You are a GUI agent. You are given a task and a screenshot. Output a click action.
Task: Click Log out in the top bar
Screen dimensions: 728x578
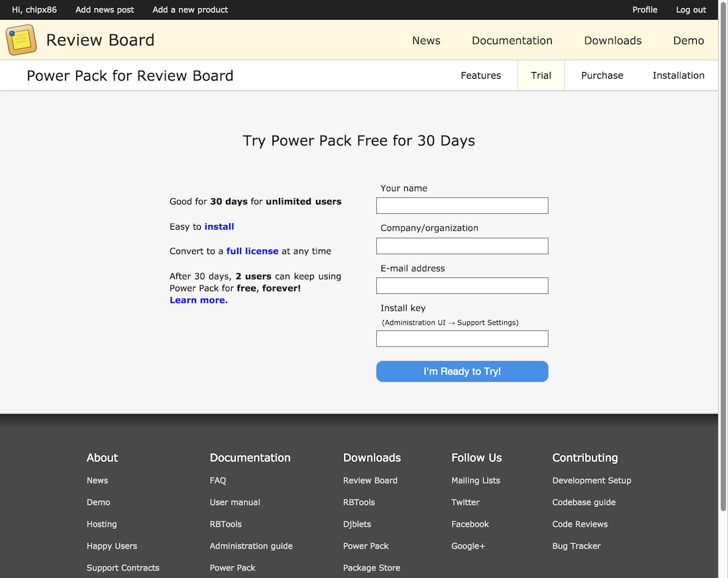coord(690,10)
